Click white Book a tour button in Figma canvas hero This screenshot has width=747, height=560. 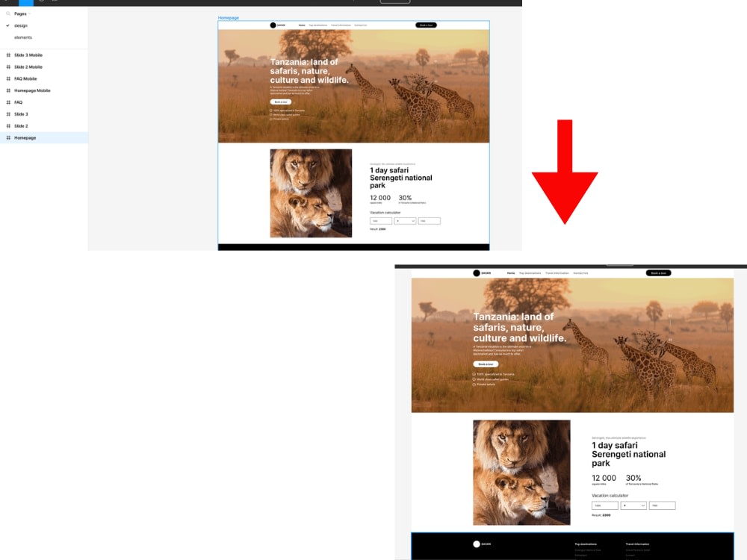tap(281, 102)
